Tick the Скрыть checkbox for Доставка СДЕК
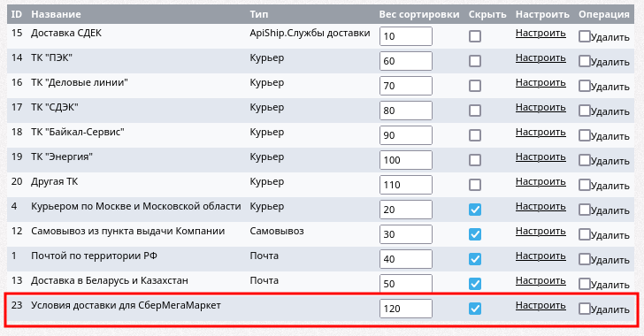The image size is (644, 336). coord(475,36)
